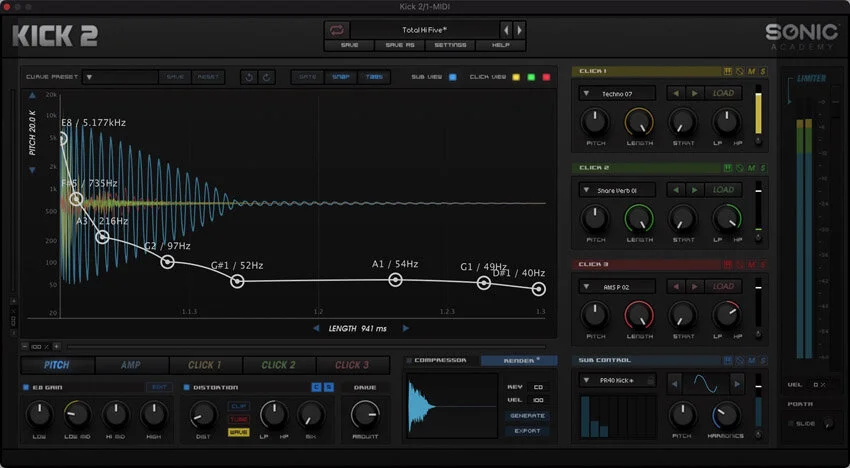Click the Click 3 keytrack piano icon

pos(728,265)
